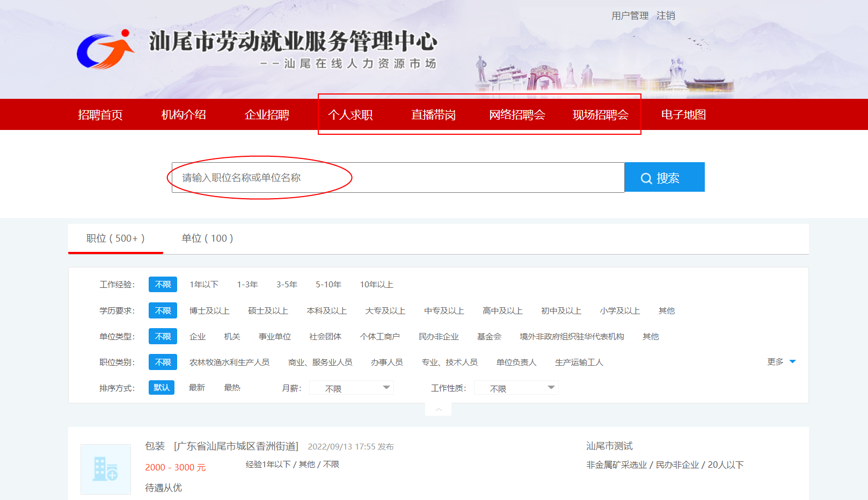Click the job or company name search field

point(397,178)
